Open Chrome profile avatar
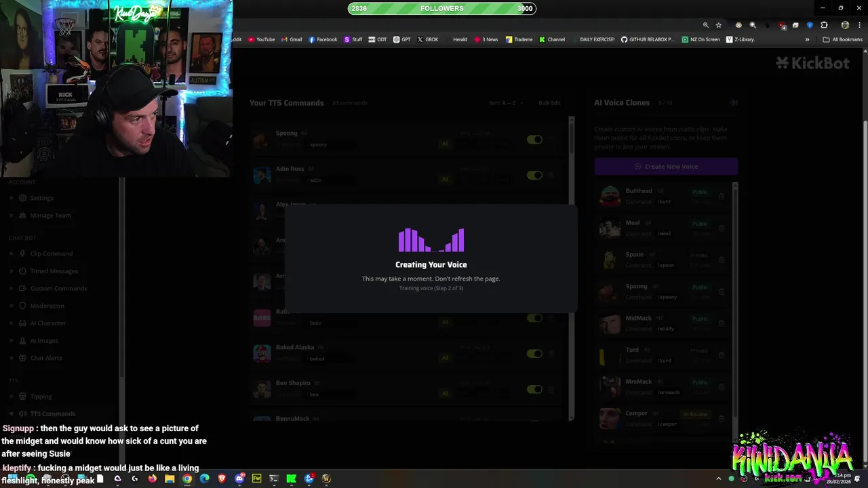 click(845, 25)
